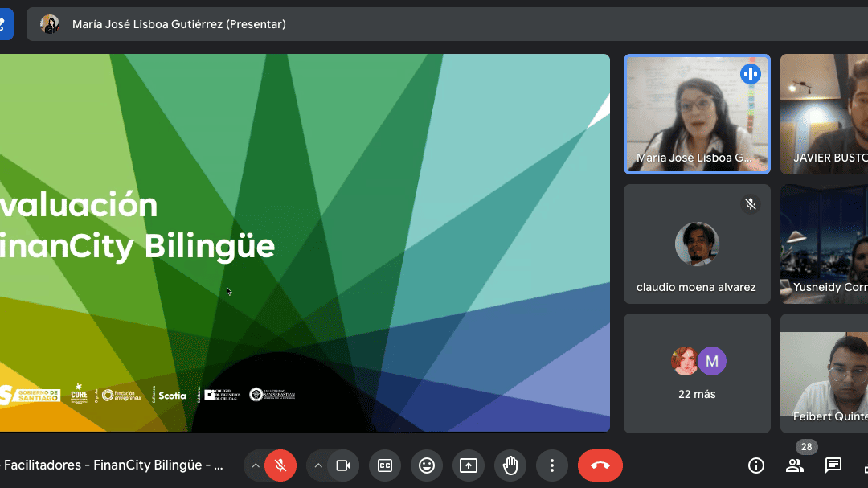Click presenter avatar in the top bar
This screenshot has width=868, height=488.
coord(49,24)
